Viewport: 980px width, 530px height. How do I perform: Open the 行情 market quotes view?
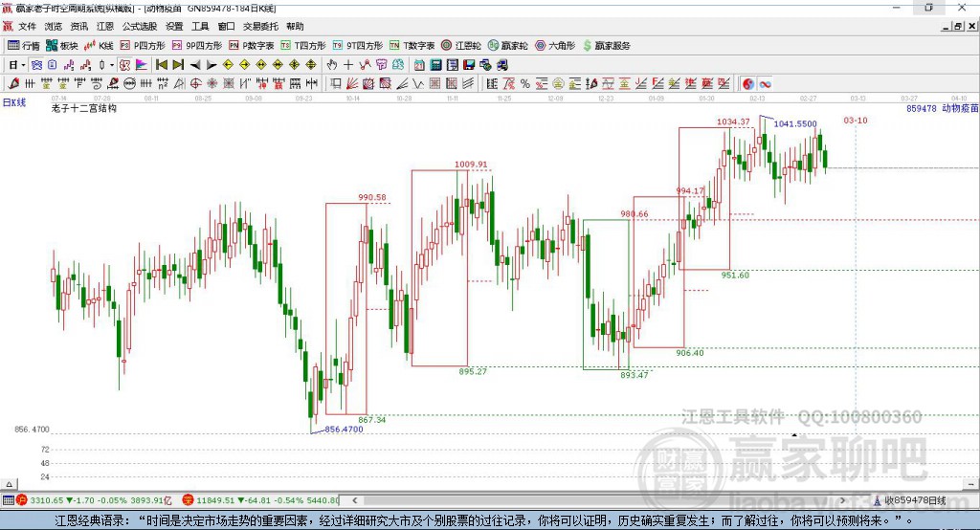(23, 46)
